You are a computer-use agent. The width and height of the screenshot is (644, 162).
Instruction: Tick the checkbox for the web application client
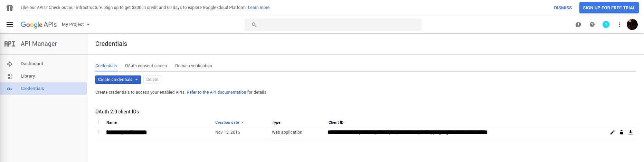coord(100,132)
